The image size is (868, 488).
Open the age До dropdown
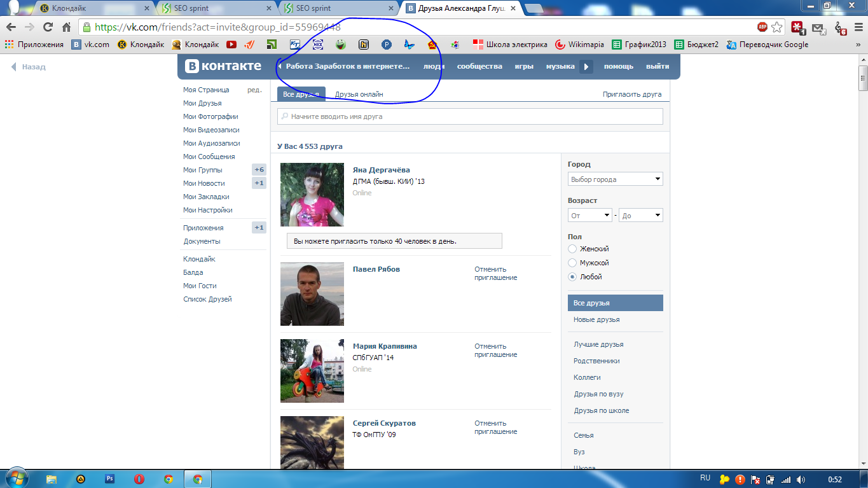(x=641, y=216)
